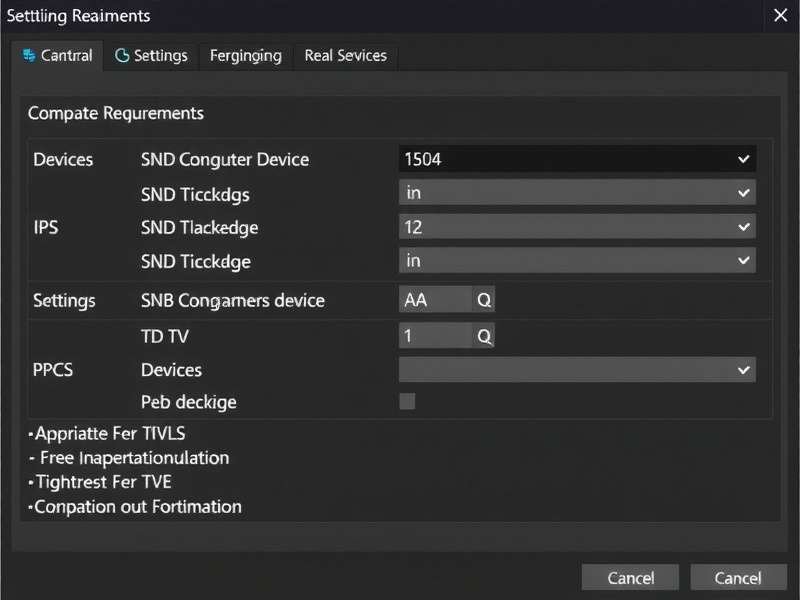Enable the Peb deckige checkbox
This screenshot has width=800, height=600.
[x=407, y=401]
